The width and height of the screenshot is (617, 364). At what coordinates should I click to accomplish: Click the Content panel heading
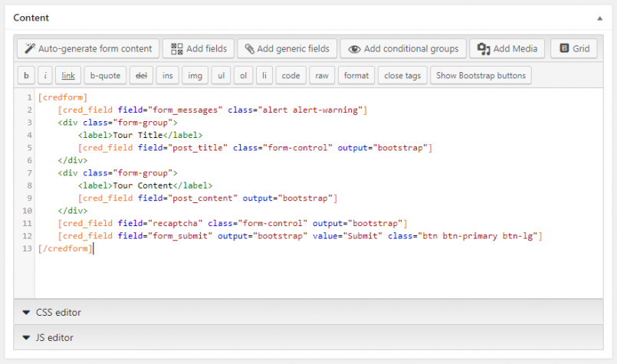pyautogui.click(x=31, y=18)
